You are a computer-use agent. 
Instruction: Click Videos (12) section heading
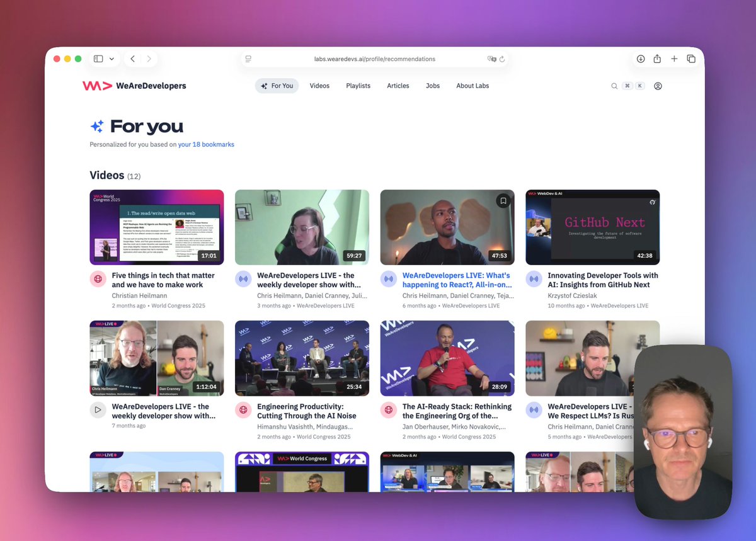coord(115,176)
